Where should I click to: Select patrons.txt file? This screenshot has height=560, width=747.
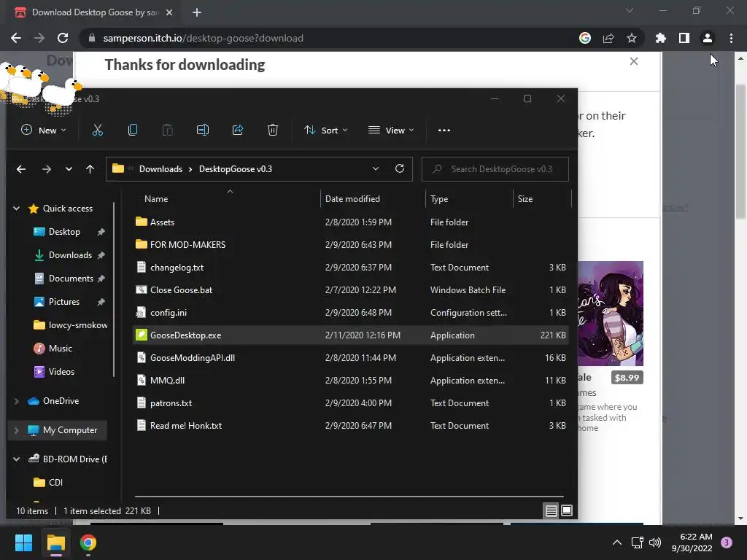coord(351,403)
